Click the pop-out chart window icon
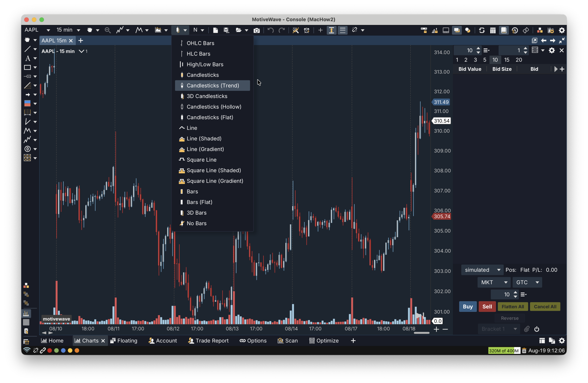The image size is (588, 383). pyautogui.click(x=534, y=40)
